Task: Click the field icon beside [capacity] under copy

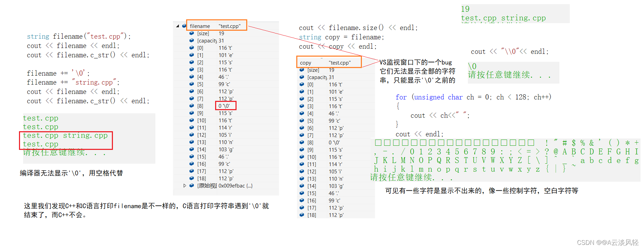Action: point(302,77)
